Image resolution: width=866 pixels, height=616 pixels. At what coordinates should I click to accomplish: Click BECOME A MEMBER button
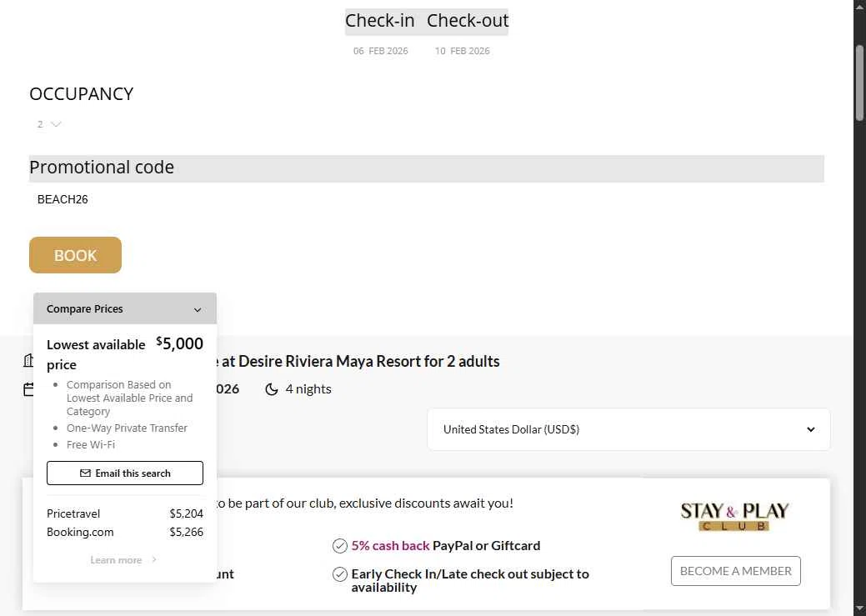736,571
